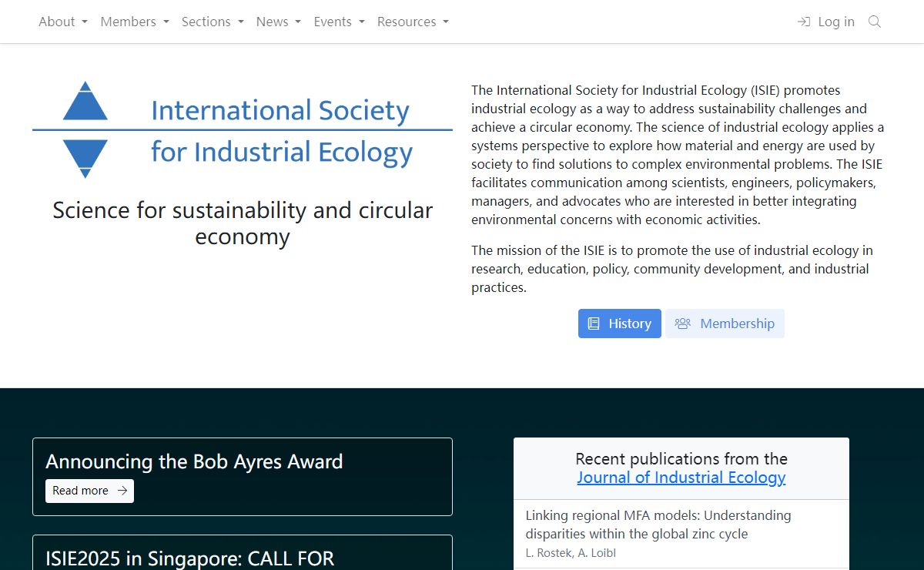
Task: Click Read more under Bob Ayres Award
Action: pyautogui.click(x=89, y=491)
